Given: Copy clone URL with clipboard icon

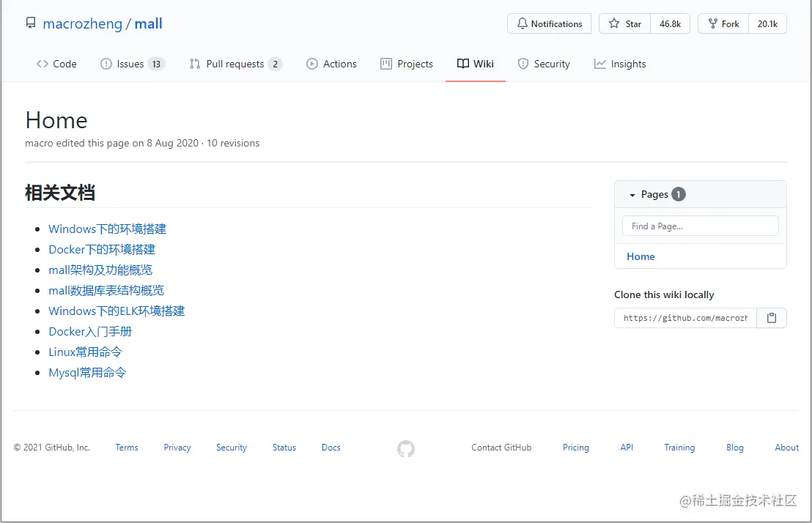Looking at the screenshot, I should point(772,318).
